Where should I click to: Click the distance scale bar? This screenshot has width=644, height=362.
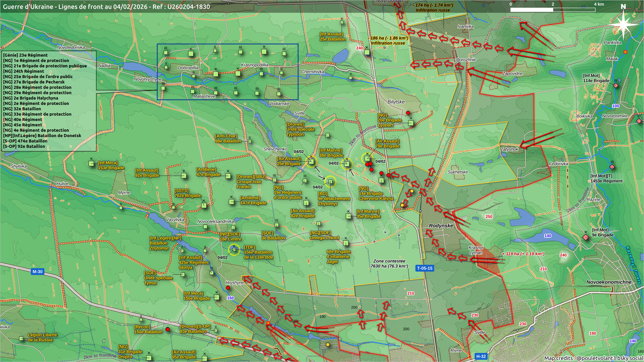click(552, 10)
